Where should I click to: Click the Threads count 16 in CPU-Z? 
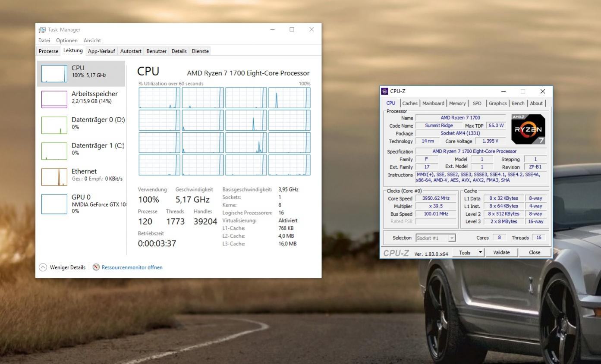click(538, 238)
